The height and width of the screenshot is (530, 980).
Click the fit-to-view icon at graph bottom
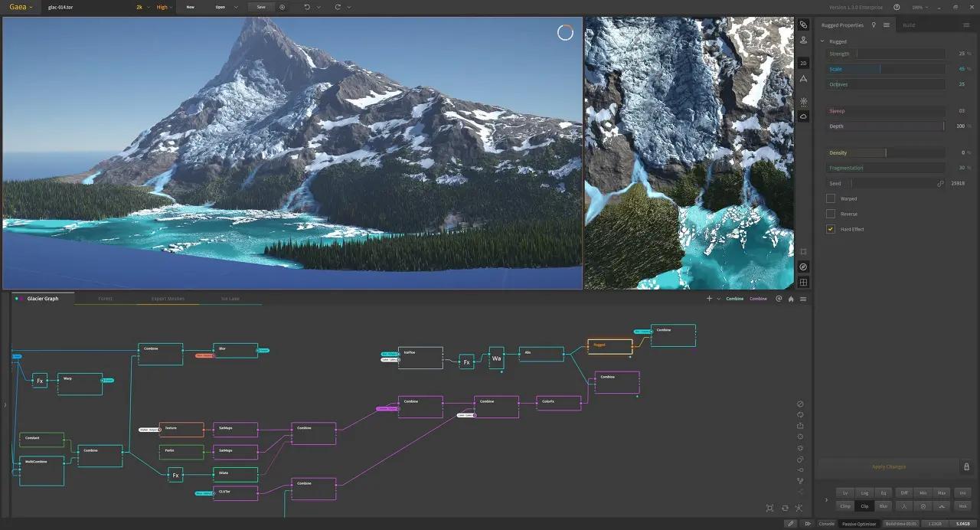[x=769, y=508]
